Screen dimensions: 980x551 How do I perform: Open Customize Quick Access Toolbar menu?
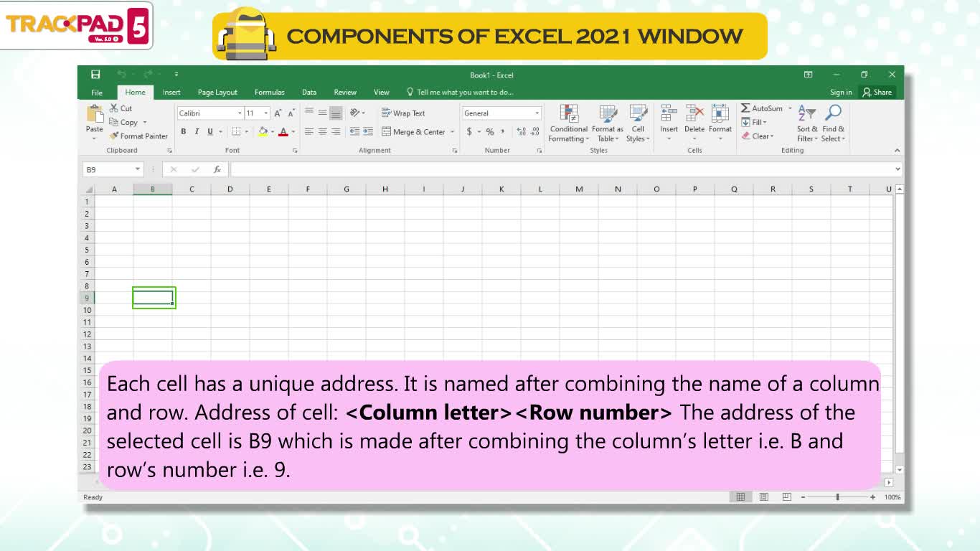176,75
